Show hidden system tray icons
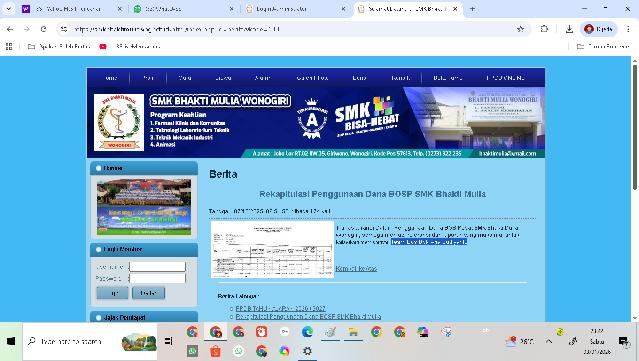Viewport: 639px width, 361px height. [x=549, y=341]
